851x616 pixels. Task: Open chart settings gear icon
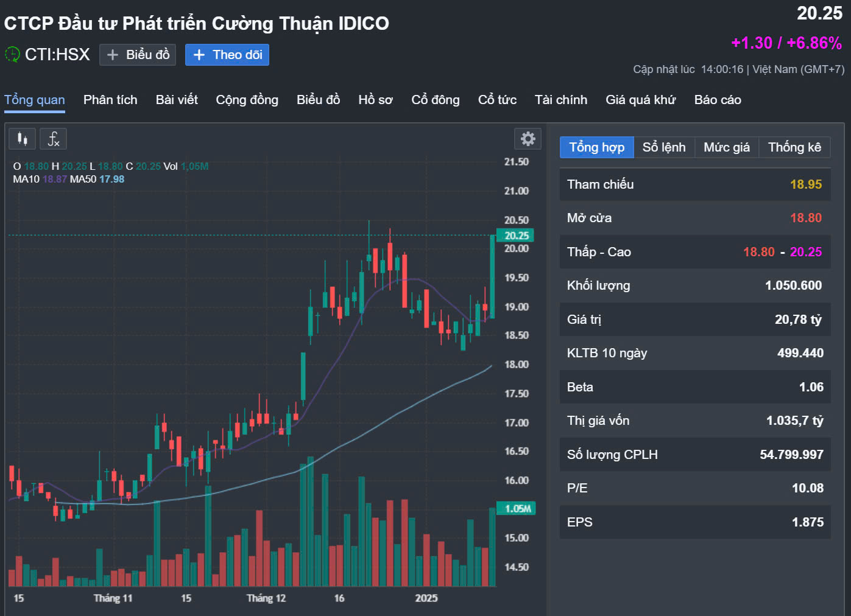click(528, 139)
